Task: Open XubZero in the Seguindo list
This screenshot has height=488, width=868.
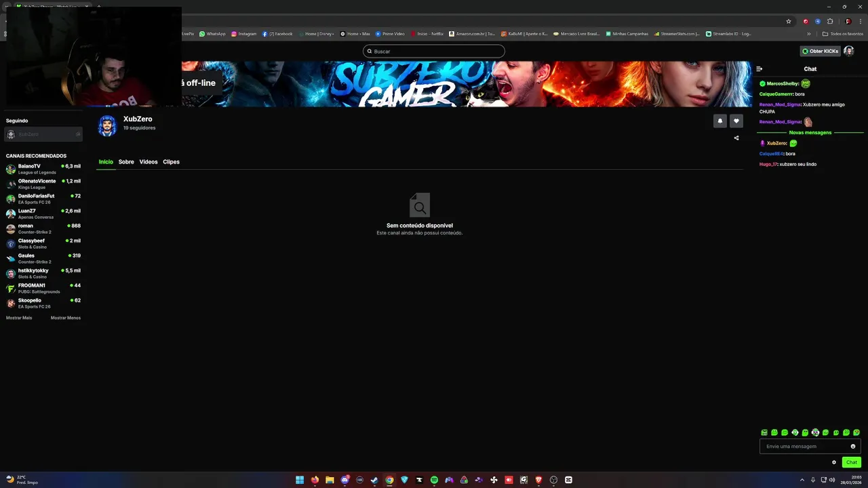Action: (x=43, y=134)
